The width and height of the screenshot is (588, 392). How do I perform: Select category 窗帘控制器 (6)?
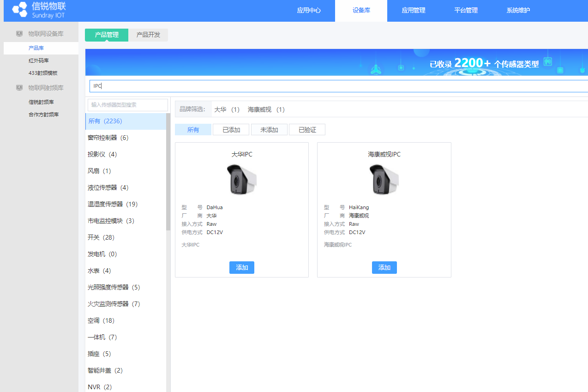point(126,138)
